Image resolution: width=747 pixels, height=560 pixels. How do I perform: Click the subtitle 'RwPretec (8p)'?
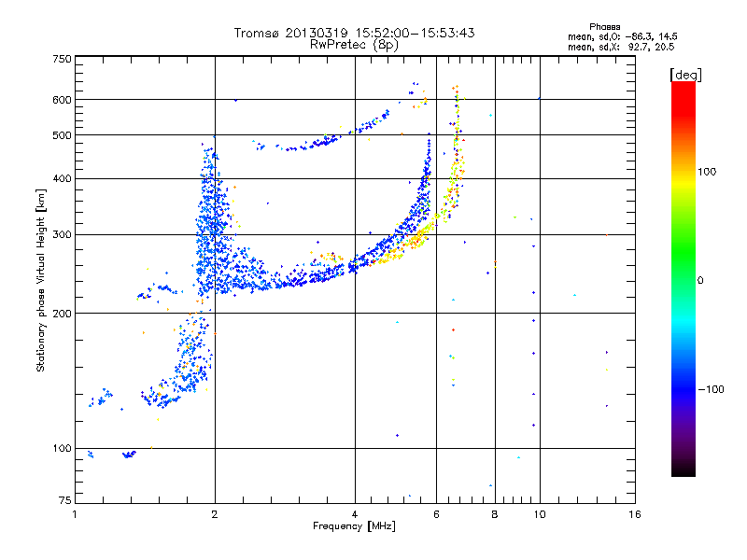click(x=354, y=45)
